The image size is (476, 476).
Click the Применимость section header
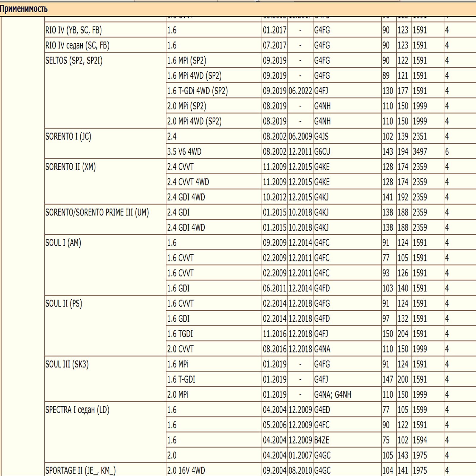(24, 9)
